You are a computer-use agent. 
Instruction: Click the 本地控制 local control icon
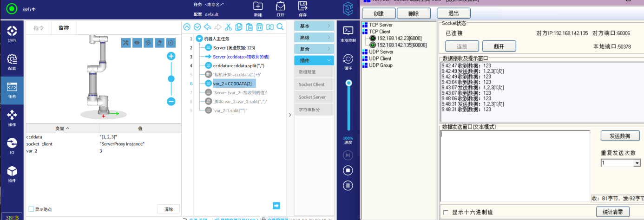[x=348, y=33]
